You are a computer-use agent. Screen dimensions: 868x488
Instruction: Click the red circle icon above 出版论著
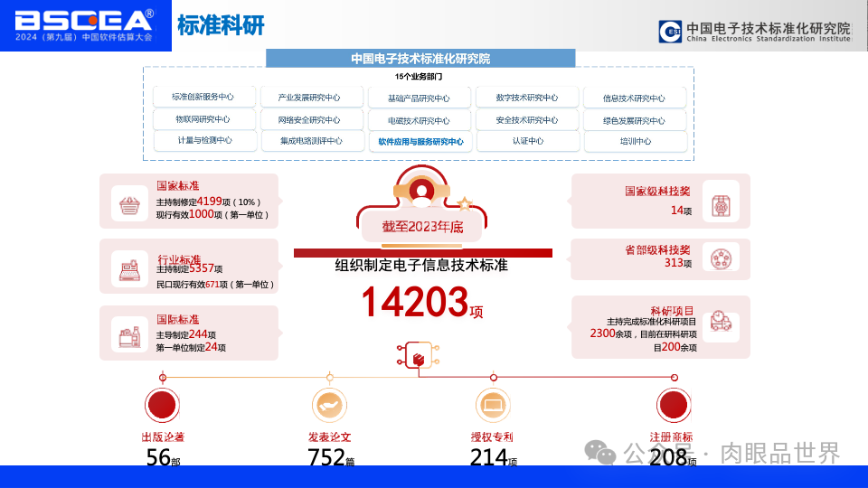[x=162, y=405]
